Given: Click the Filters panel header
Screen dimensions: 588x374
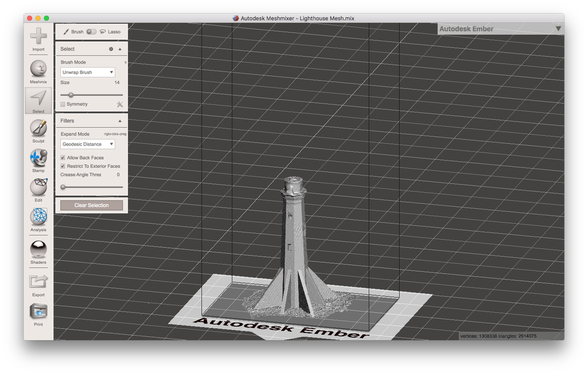Looking at the screenshot, I should coord(92,121).
